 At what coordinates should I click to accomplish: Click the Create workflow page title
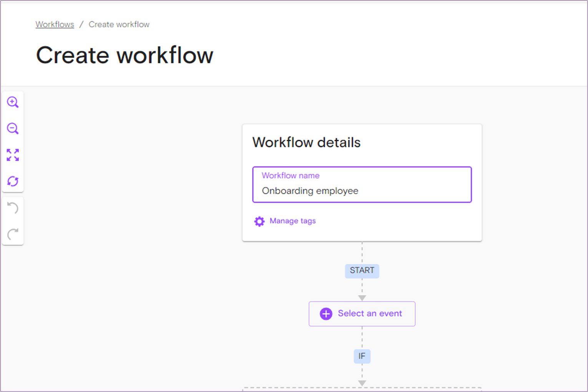click(125, 55)
